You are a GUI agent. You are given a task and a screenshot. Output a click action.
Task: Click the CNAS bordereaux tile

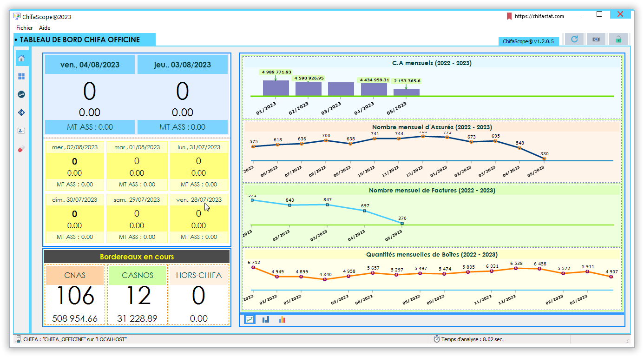75,295
